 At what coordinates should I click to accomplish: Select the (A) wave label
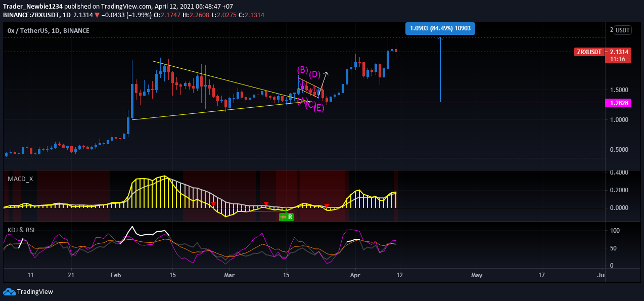point(302,101)
